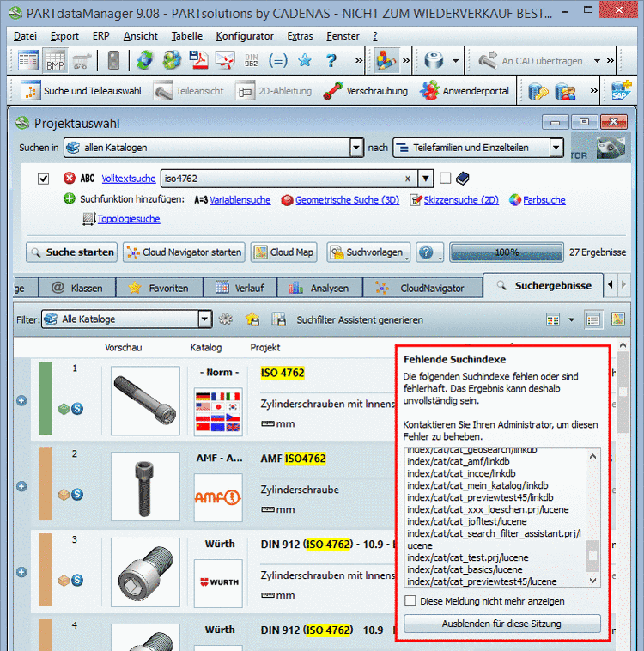Click the green add Suchfunktion icon
Screen dimensions: 644x651
[x=70, y=199]
